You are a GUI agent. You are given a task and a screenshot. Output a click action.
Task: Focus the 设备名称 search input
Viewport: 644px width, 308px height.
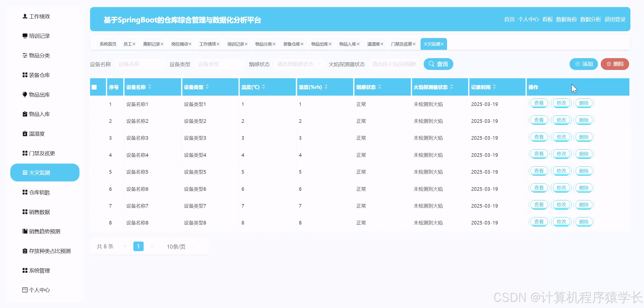(x=140, y=64)
